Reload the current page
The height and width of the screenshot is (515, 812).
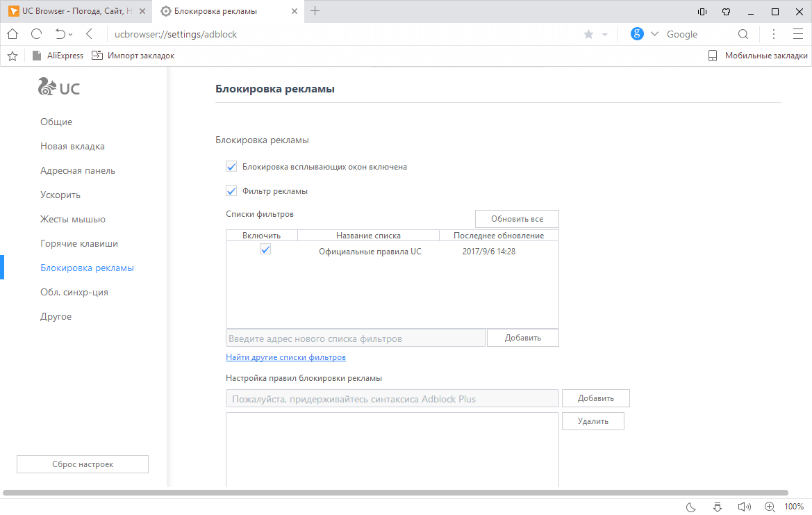point(36,34)
